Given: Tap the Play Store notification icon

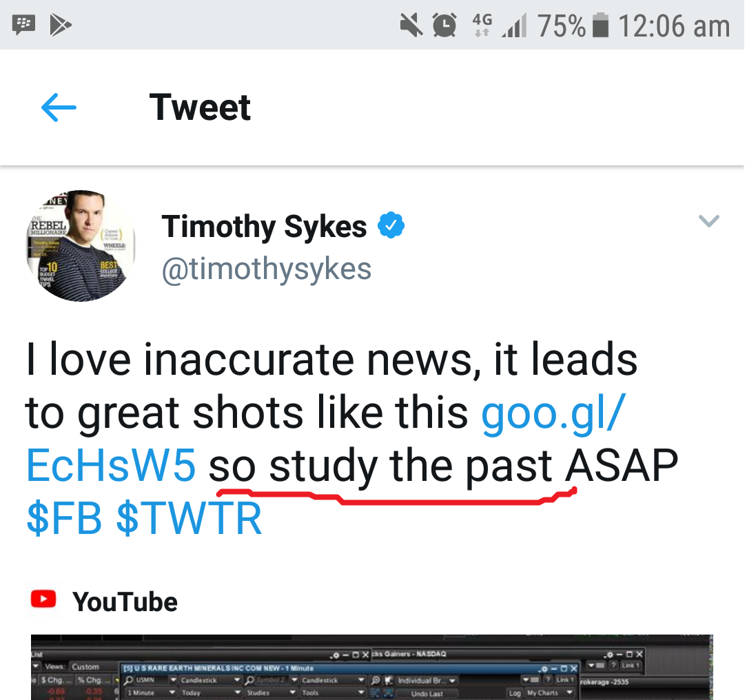Looking at the screenshot, I should pos(61,25).
